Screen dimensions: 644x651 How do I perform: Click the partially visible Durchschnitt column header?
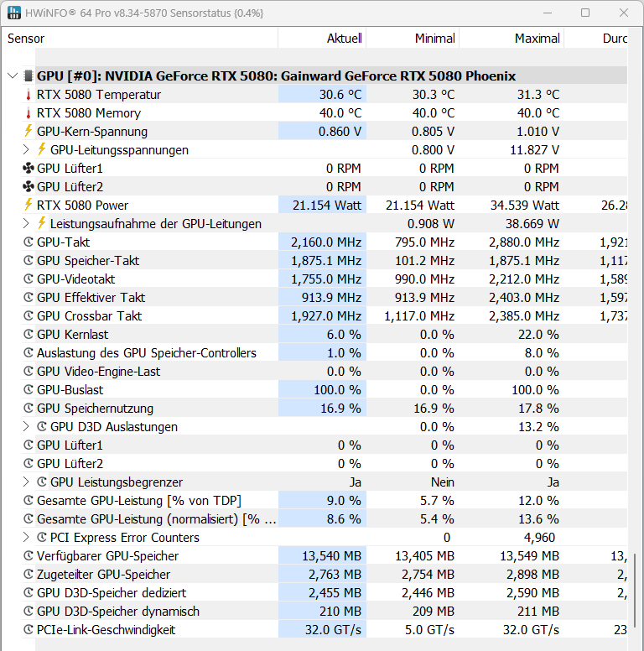596,39
